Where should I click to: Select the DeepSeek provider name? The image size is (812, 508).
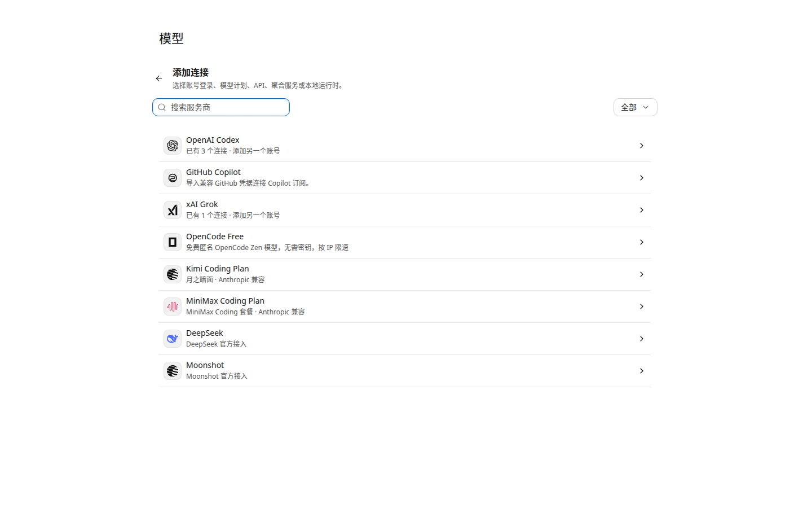click(x=205, y=333)
